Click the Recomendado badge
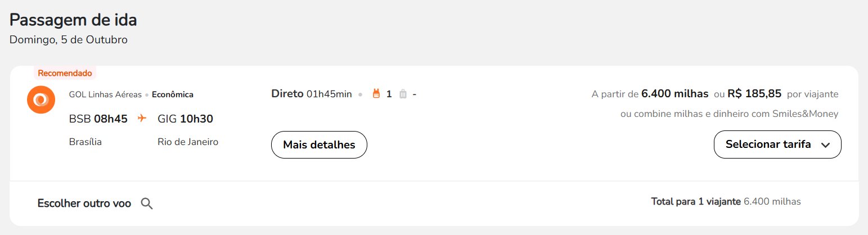 (65, 73)
